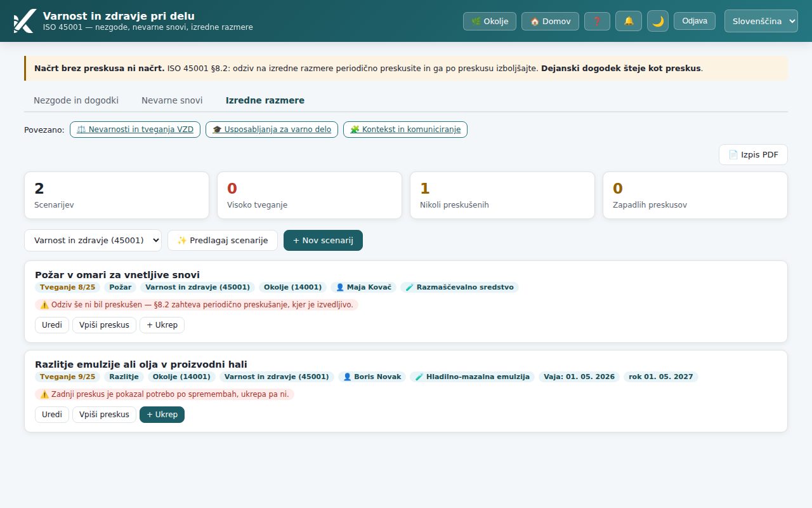Screen dimensions: 812x508
Task: Click the Maja Kovač owner tag
Action: coord(363,288)
